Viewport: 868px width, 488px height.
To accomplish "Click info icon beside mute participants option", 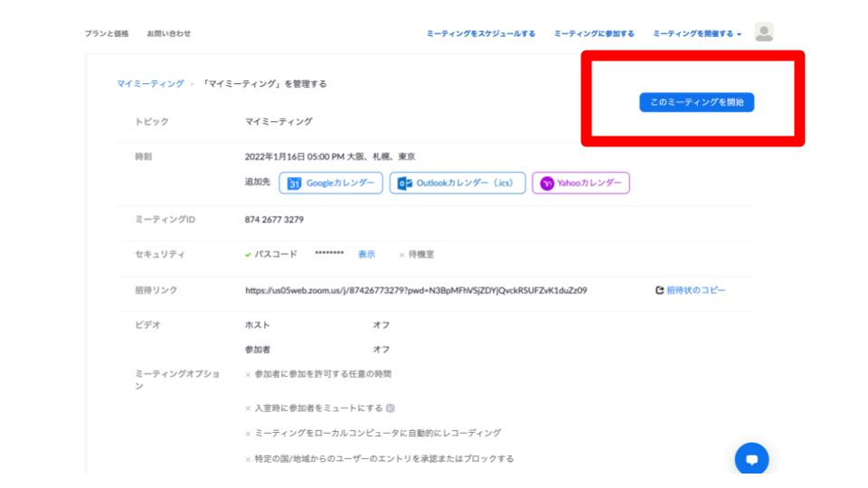I will click(391, 408).
